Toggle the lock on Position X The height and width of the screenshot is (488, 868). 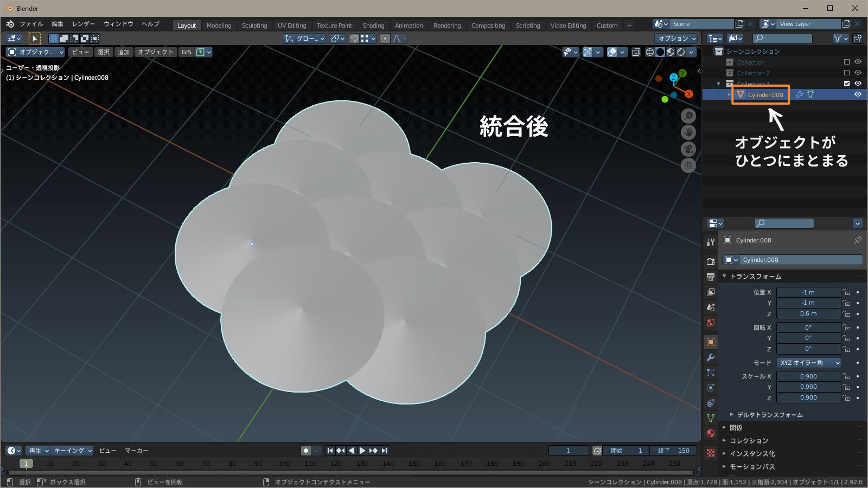tap(847, 292)
